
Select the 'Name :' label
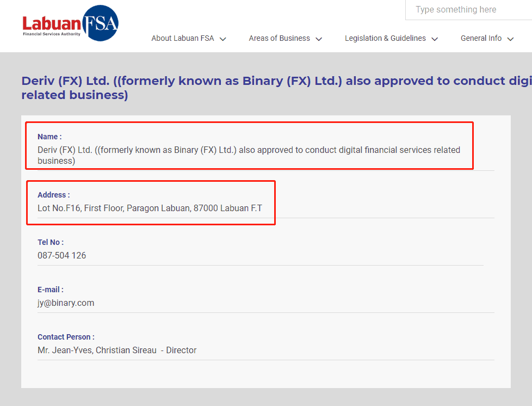coord(50,137)
